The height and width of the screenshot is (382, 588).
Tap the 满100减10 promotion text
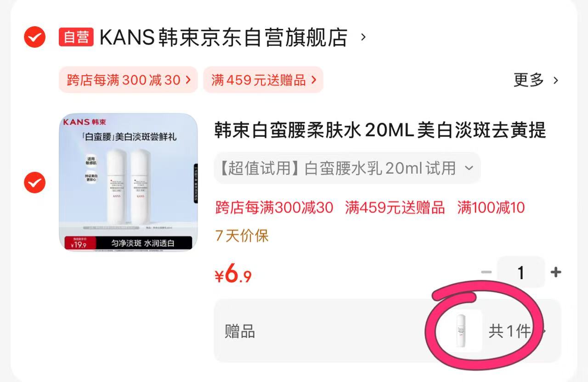491,208
